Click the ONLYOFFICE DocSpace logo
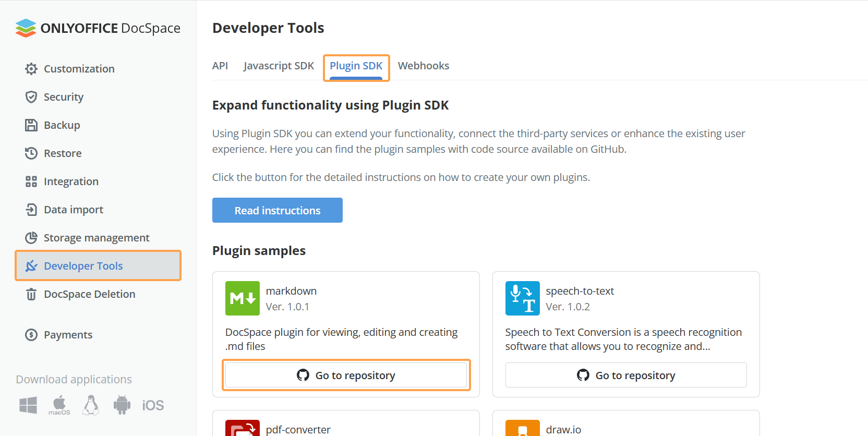Image resolution: width=868 pixels, height=436 pixels. pos(98,28)
